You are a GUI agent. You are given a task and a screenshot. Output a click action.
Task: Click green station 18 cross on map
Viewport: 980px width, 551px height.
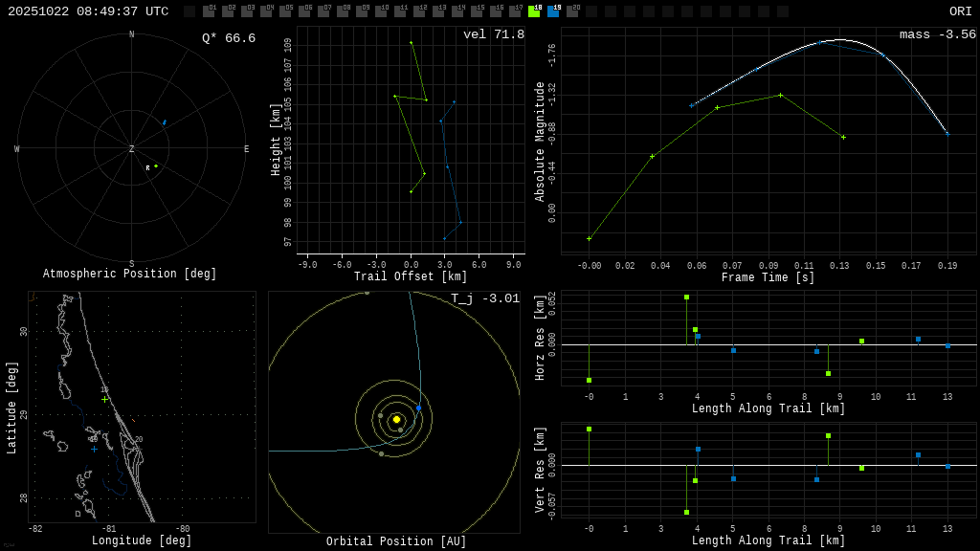point(105,398)
